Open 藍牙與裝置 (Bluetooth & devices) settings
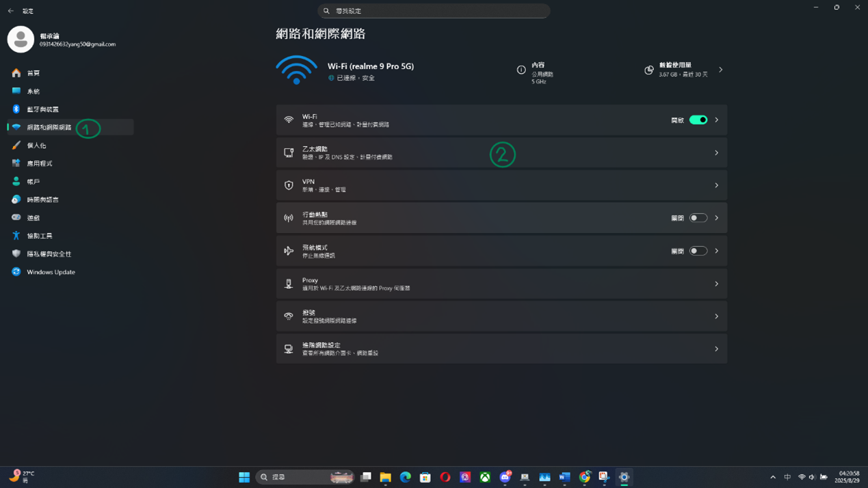The image size is (868, 488). point(42,109)
